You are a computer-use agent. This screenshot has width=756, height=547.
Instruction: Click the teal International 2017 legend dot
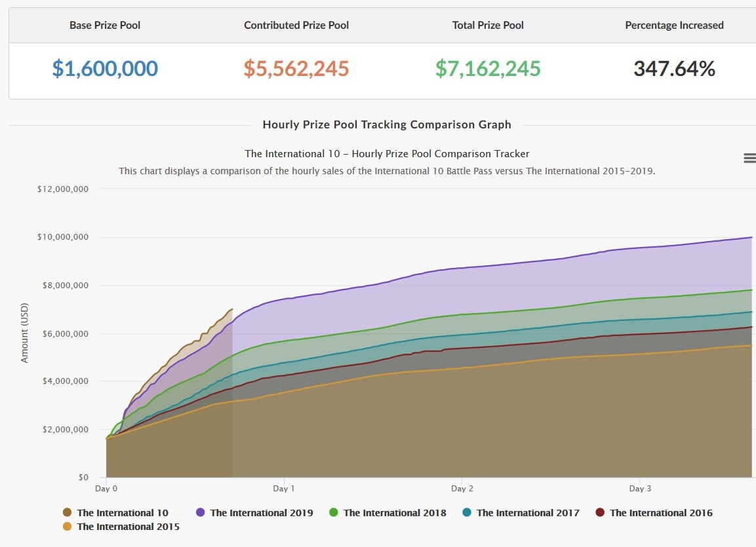tap(466, 512)
